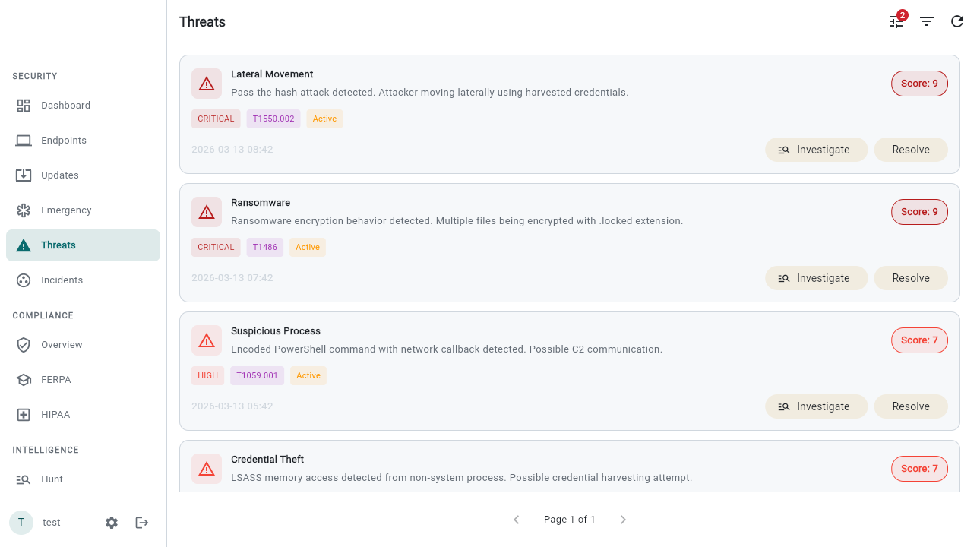Click the previous page left chevron
Viewport: 980px width, 547px height.
point(517,520)
